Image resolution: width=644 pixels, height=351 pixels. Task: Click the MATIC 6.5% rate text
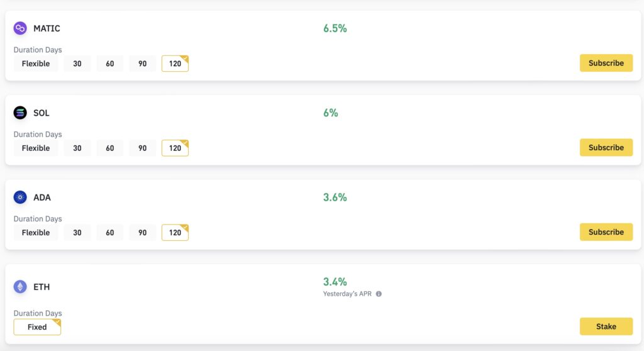click(x=335, y=28)
